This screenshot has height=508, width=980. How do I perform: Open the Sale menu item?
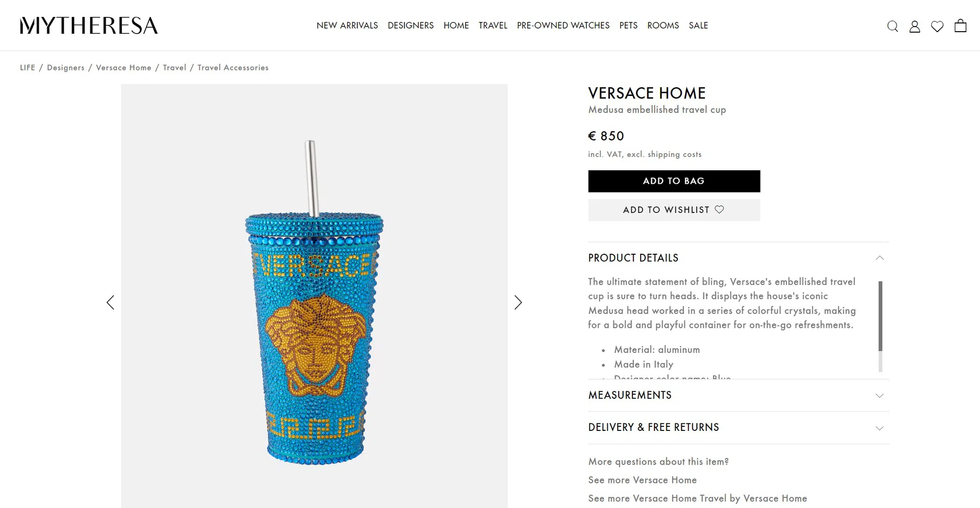coord(698,26)
